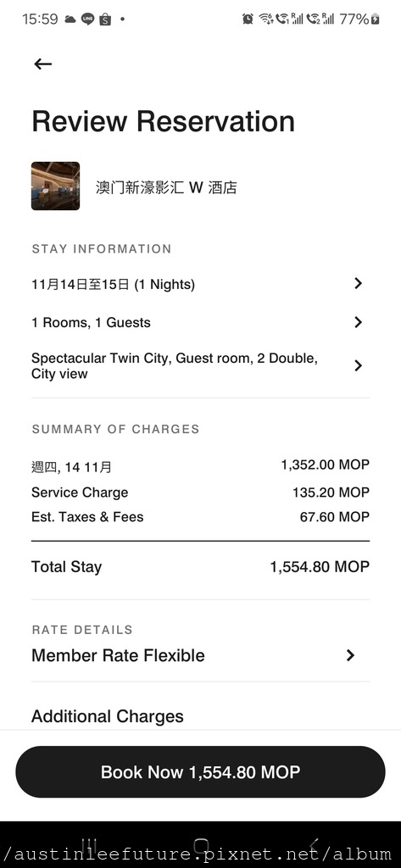Tap the Android home navigation button
This screenshot has height=868, width=401.
click(x=201, y=845)
